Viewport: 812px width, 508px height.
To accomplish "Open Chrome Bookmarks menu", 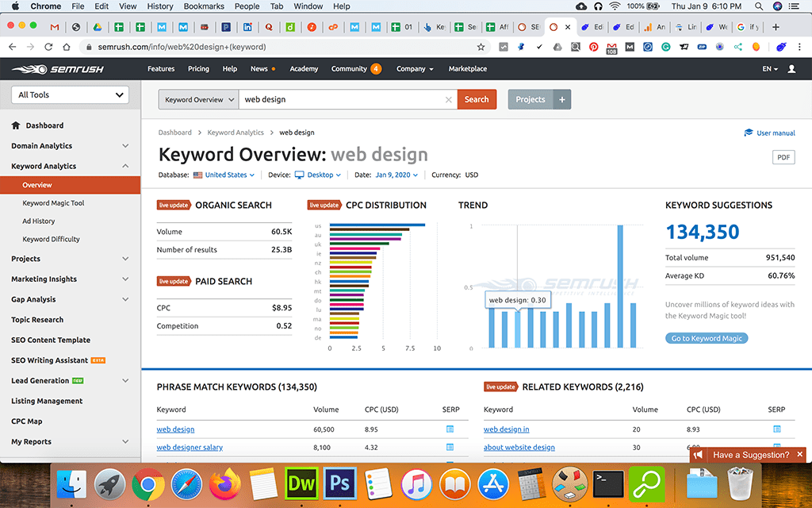I will [x=204, y=6].
